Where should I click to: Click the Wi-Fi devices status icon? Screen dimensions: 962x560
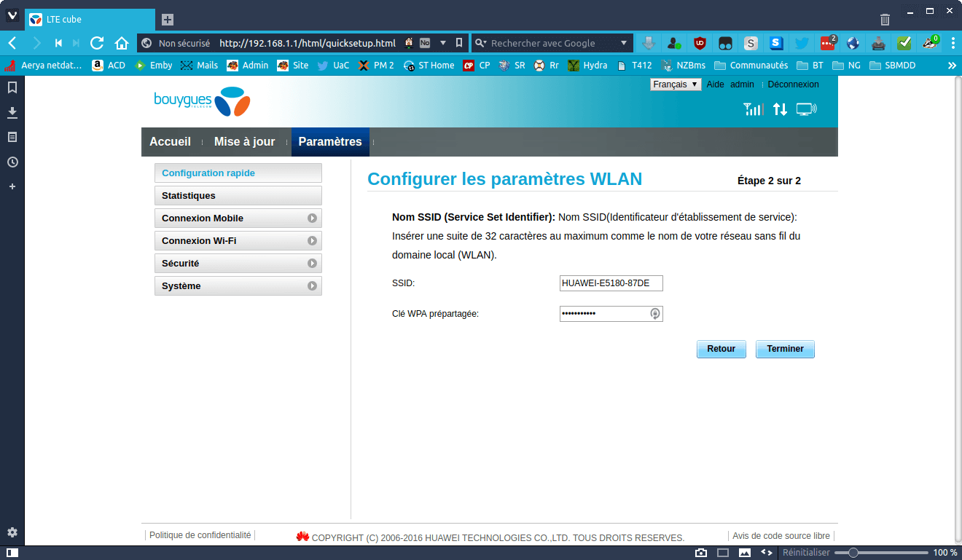click(x=806, y=109)
